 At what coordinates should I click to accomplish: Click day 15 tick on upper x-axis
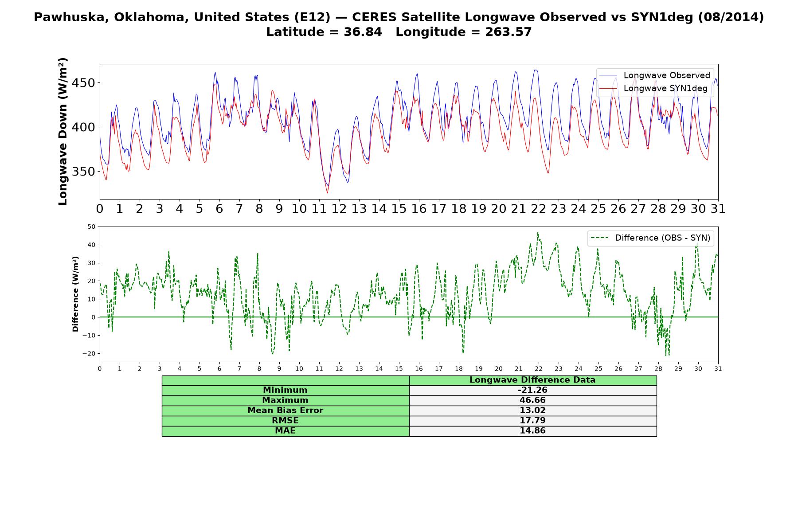[x=399, y=209]
